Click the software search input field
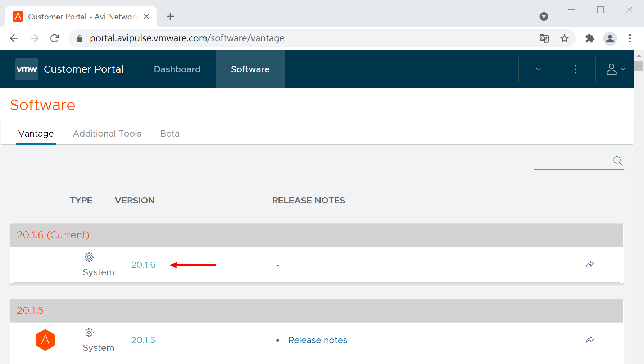The width and height of the screenshot is (644, 364). (x=573, y=161)
